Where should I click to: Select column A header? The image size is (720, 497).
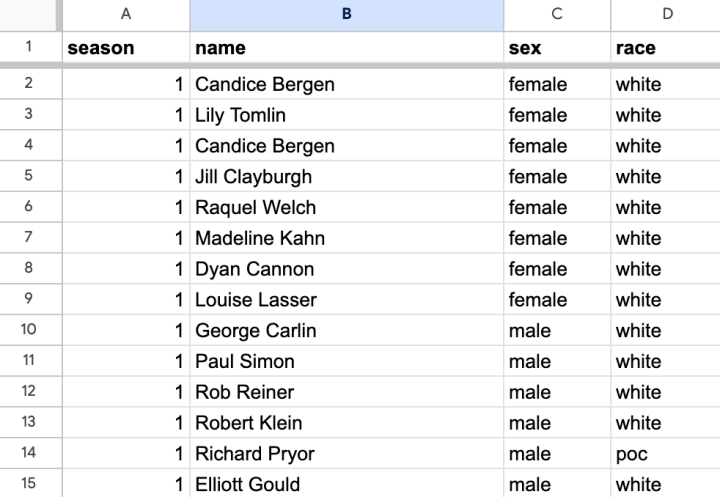point(126,15)
